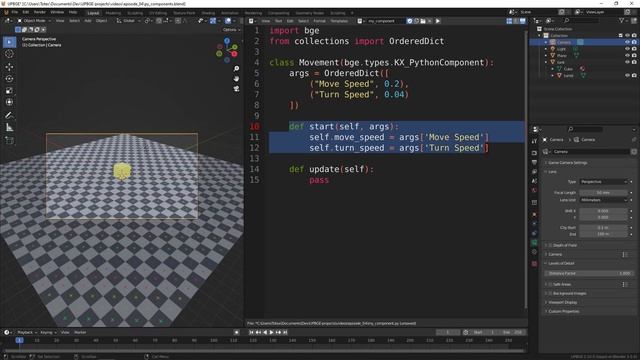Viewport: 640px width, 360px height.
Task: Click Focal Length value field
Action: pos(603,192)
